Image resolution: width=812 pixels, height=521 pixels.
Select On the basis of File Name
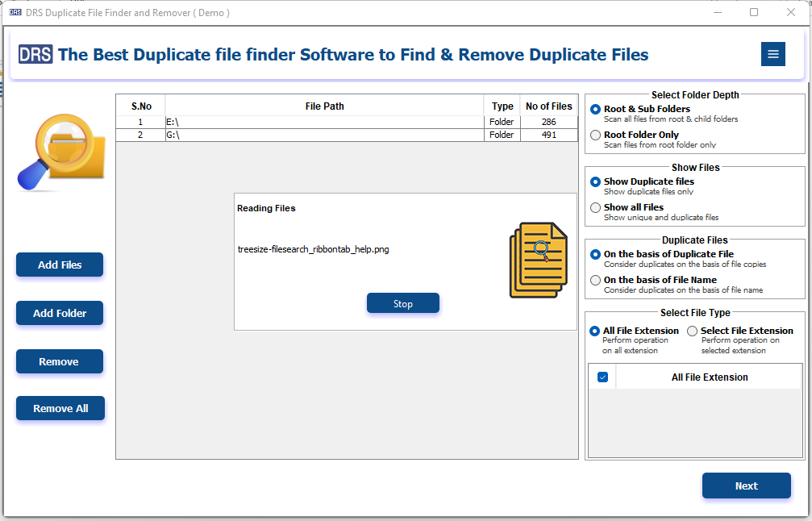(x=596, y=280)
